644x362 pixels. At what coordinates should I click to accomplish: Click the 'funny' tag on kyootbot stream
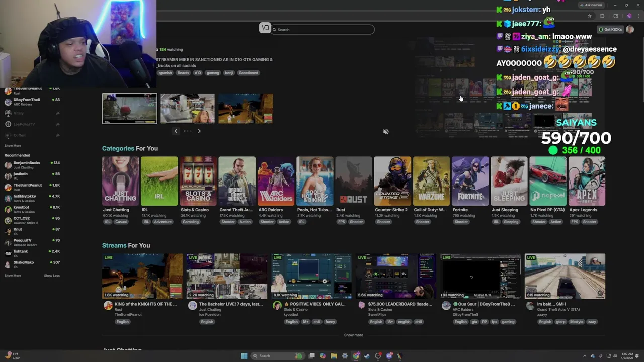(330, 322)
